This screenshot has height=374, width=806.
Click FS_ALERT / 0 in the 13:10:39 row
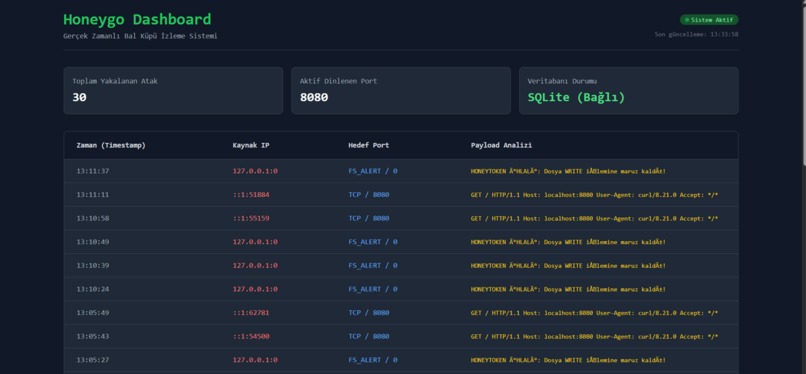click(x=373, y=266)
